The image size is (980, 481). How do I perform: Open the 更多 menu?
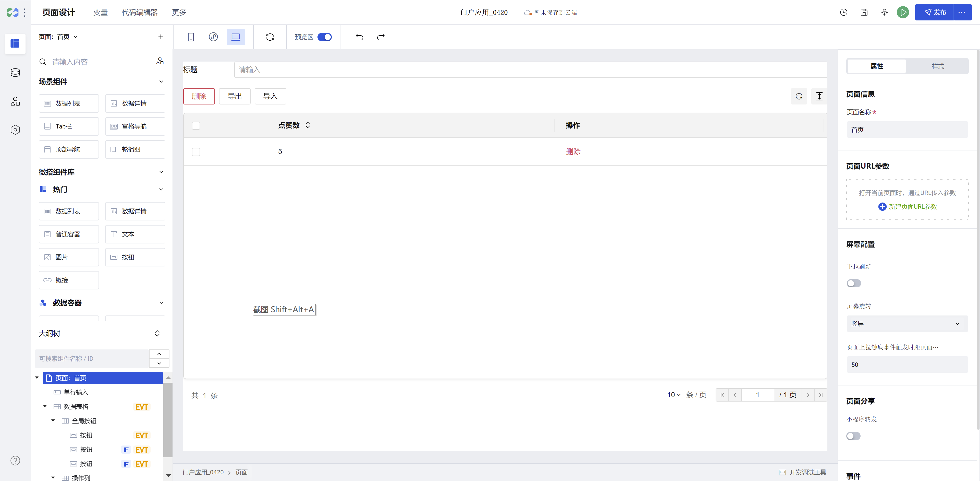point(179,13)
